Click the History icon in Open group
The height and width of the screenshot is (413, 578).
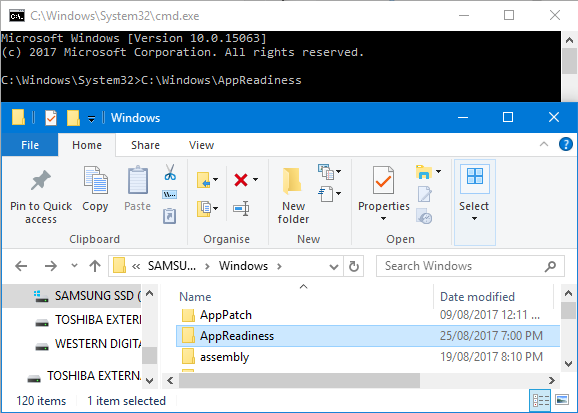pyautogui.click(x=424, y=216)
